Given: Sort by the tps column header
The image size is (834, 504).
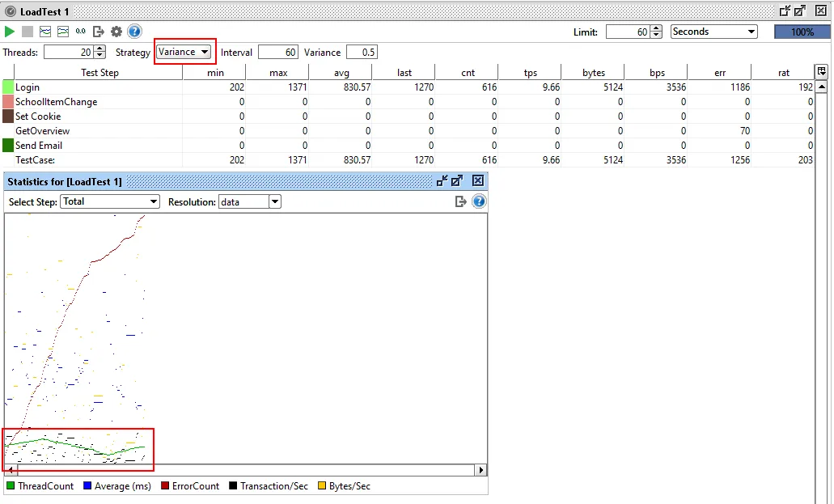Looking at the screenshot, I should 530,72.
